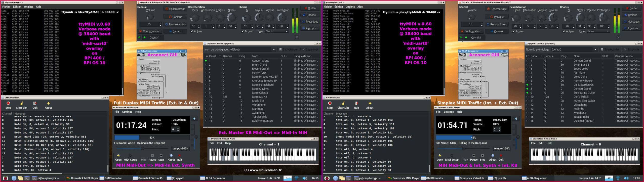Viewport: 644px width, 182px height.
Task: Expand preset name dropdown in Canaux listing Bright Grand
Action: (x=274, y=50)
